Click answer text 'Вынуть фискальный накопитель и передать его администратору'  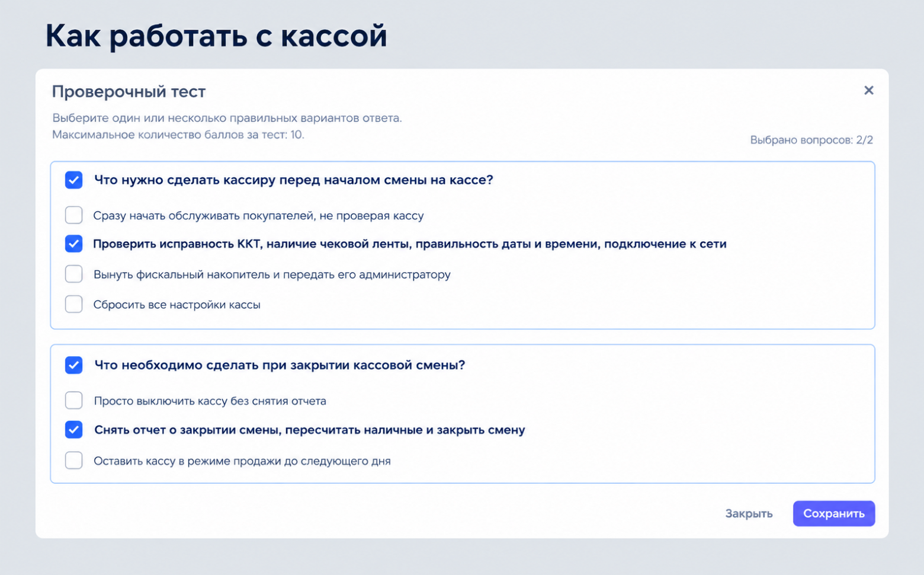(272, 274)
